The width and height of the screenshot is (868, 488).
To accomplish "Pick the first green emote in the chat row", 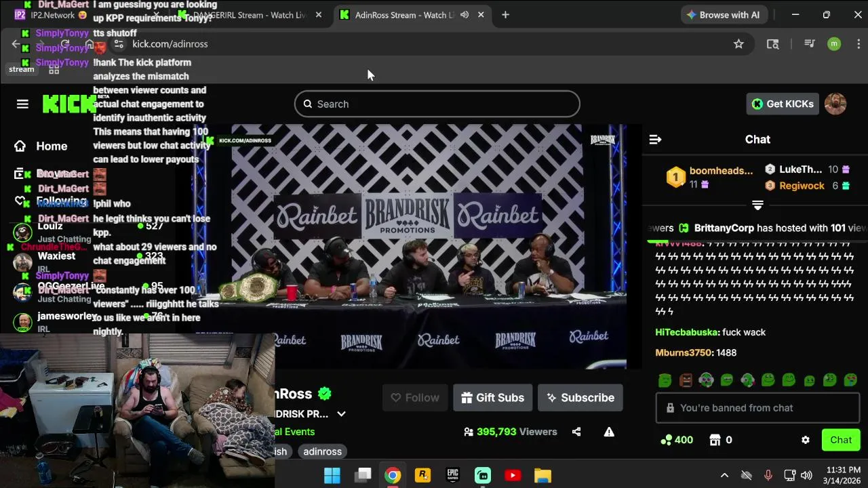I will click(x=665, y=380).
